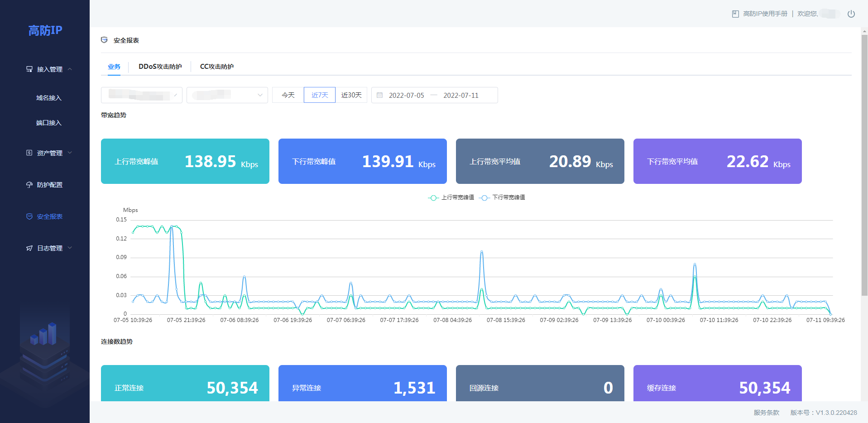Click the start date 2022-07-05 field
The width and height of the screenshot is (868, 423).
(406, 96)
